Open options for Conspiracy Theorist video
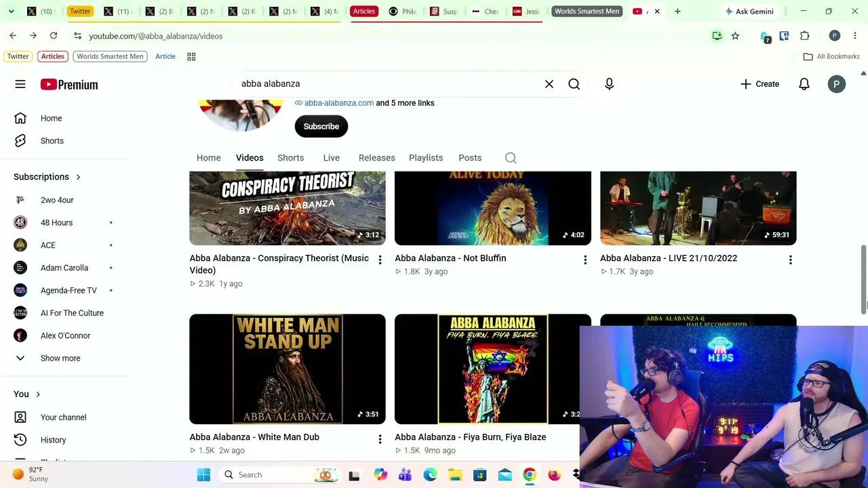868x488 pixels. click(380, 260)
